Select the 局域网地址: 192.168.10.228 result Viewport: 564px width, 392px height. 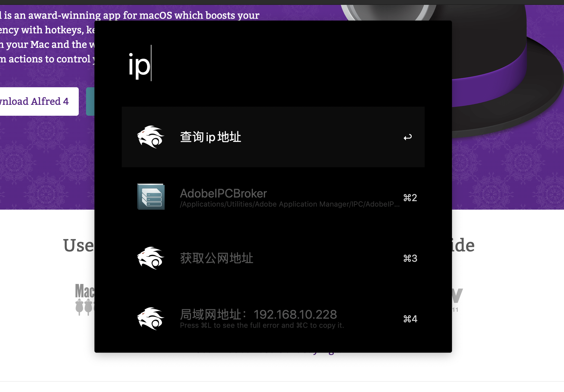pos(273,319)
